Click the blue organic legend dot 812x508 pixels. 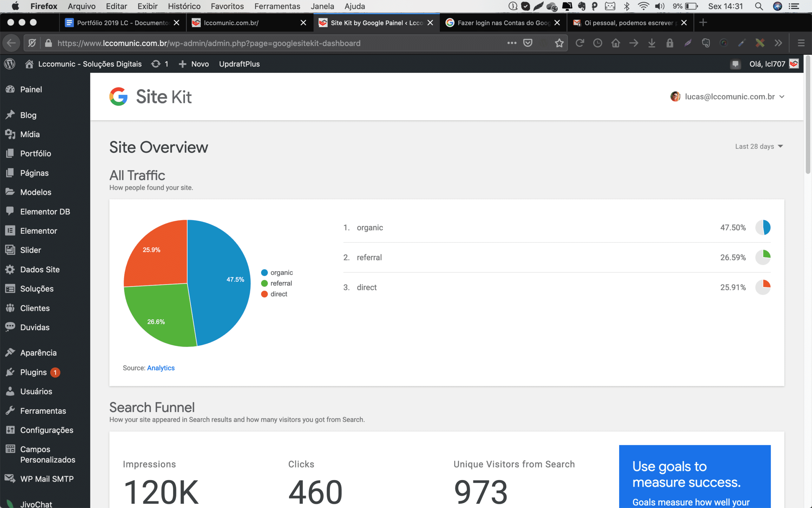pyautogui.click(x=265, y=272)
